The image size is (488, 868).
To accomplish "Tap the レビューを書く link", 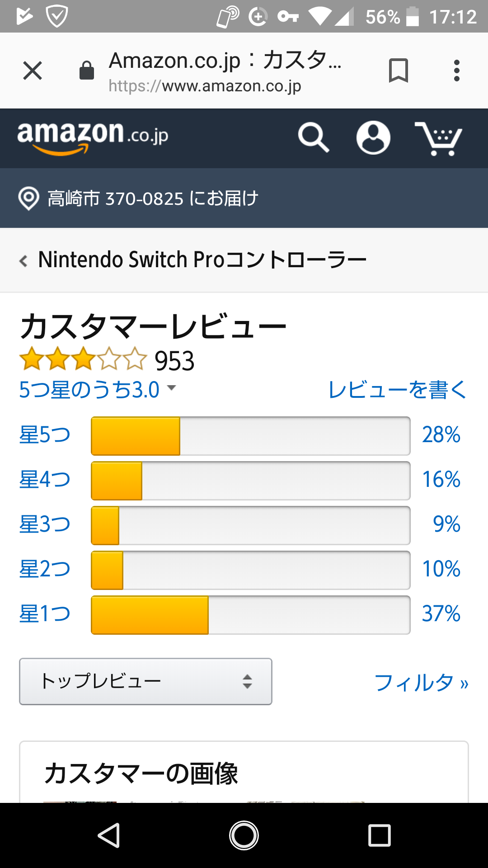I will pyautogui.click(x=397, y=390).
